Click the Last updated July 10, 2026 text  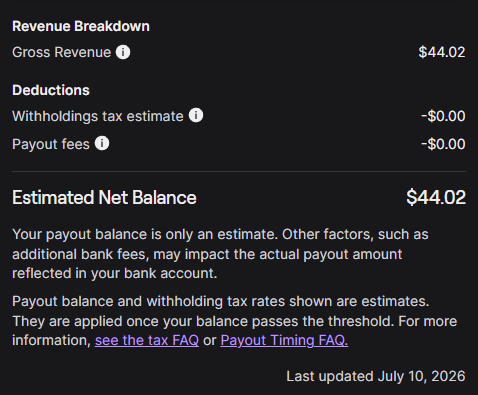coord(376,376)
